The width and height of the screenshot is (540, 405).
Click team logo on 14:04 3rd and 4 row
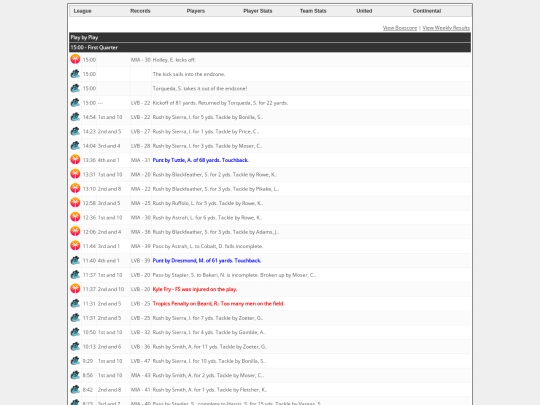(x=75, y=146)
